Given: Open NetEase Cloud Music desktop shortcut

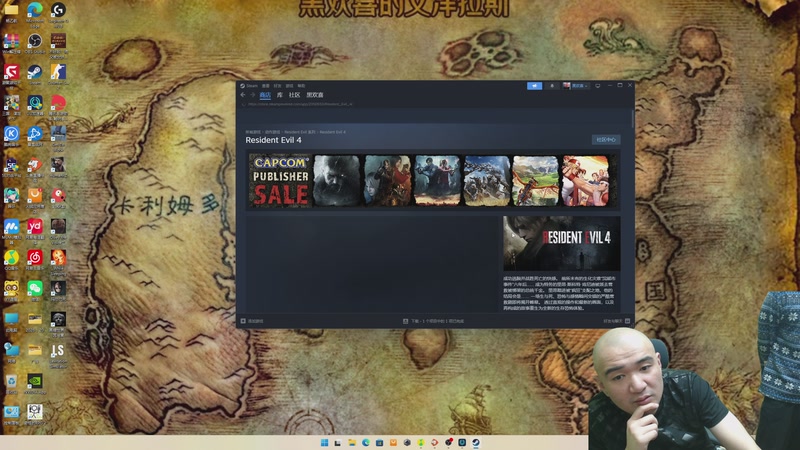Looking at the screenshot, I should tap(35, 257).
